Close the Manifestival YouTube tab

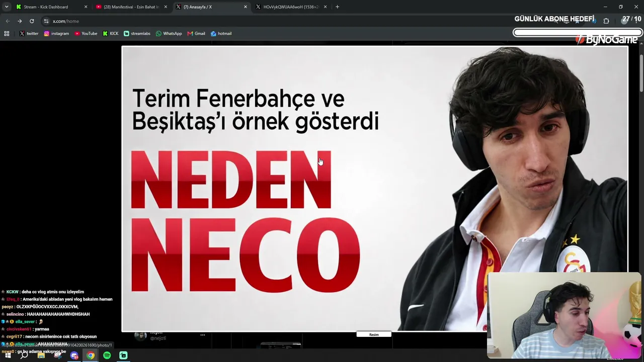point(166,7)
